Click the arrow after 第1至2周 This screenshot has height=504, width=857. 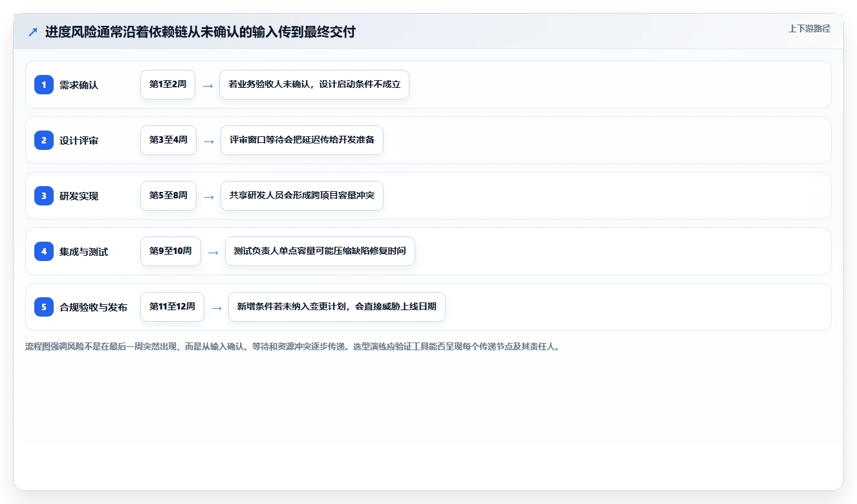tap(208, 85)
